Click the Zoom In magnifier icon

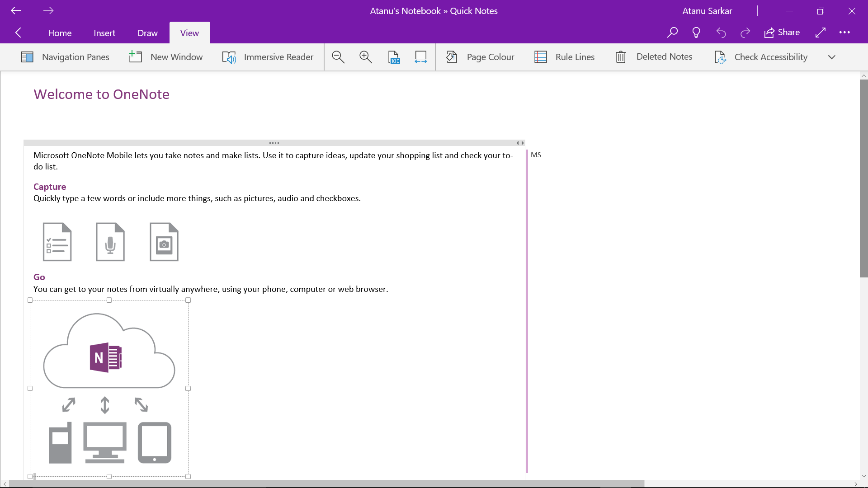(x=366, y=57)
